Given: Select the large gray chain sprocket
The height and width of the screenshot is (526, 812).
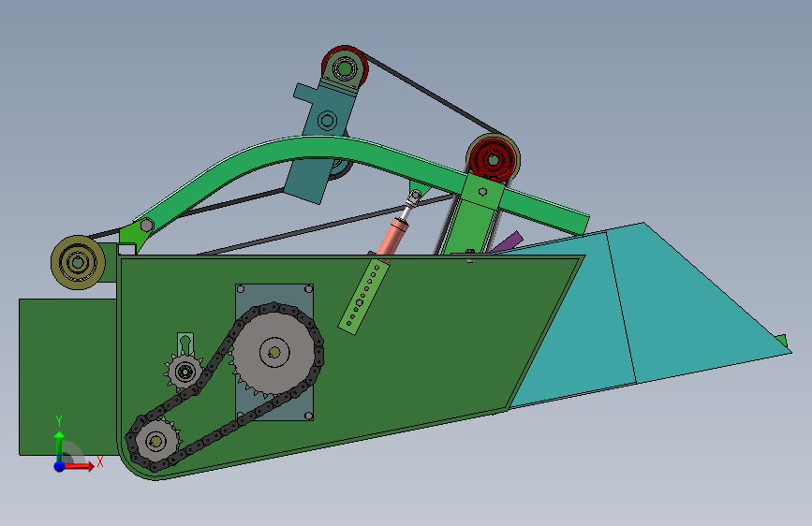Looking at the screenshot, I should tap(273, 353).
